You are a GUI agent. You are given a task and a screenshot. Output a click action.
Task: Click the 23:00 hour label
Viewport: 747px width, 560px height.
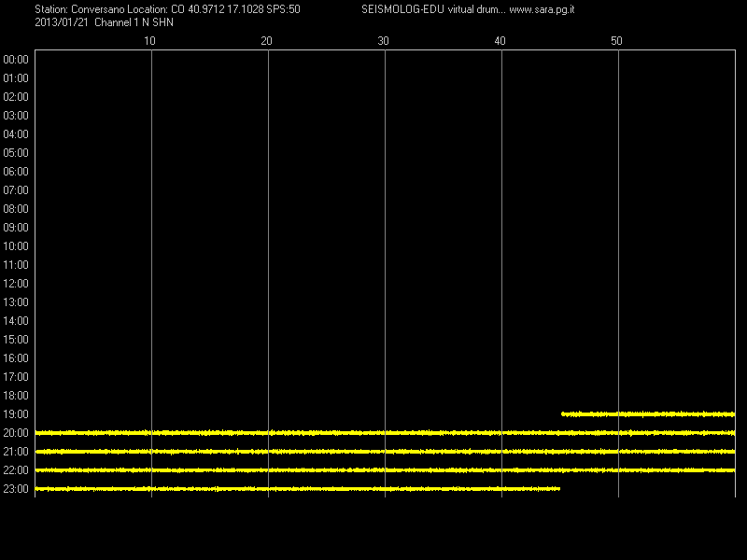coord(16,489)
